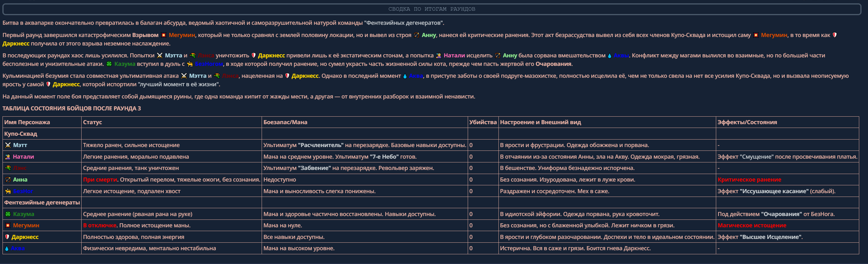Screen dimensions: 868x264
Task: Select the name Мегумин in the table
Action: [26, 225]
